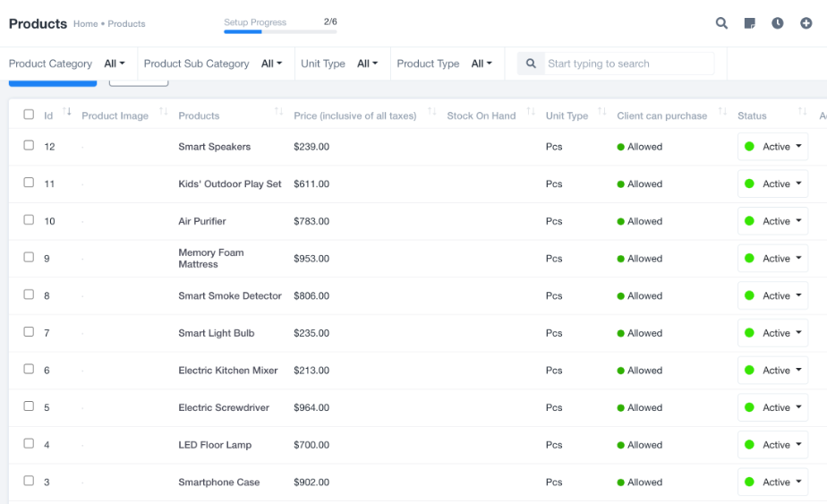Open the Product Type filter menu
Screen dimensions: 827x504
[482, 64]
